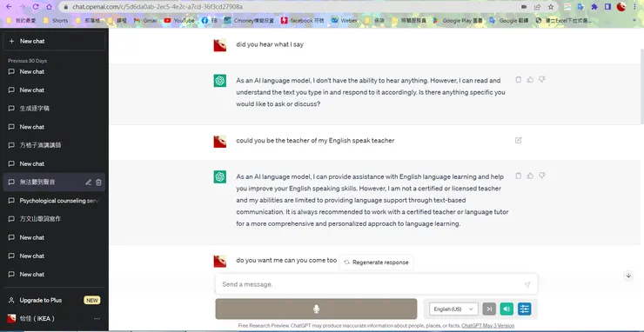The height and width of the screenshot is (332, 644).
Task: Click the share page icon in address bar
Action: [537, 7]
